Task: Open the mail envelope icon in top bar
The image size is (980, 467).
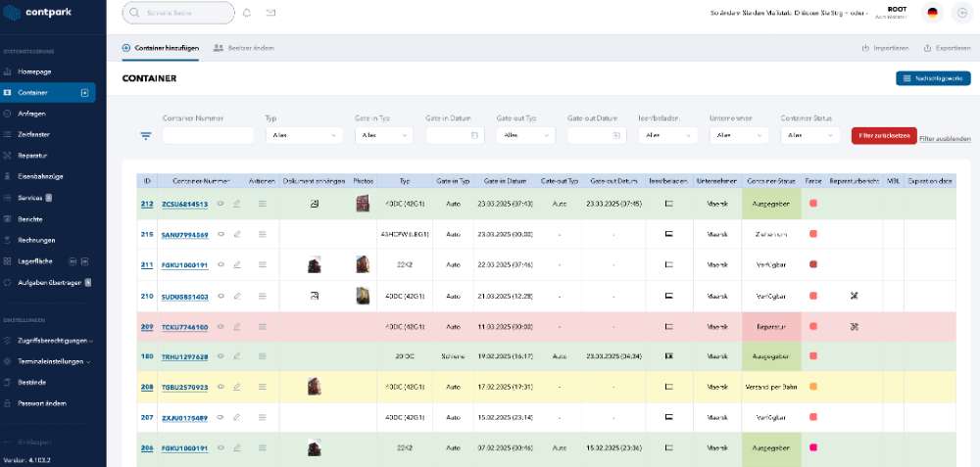Action: click(270, 13)
